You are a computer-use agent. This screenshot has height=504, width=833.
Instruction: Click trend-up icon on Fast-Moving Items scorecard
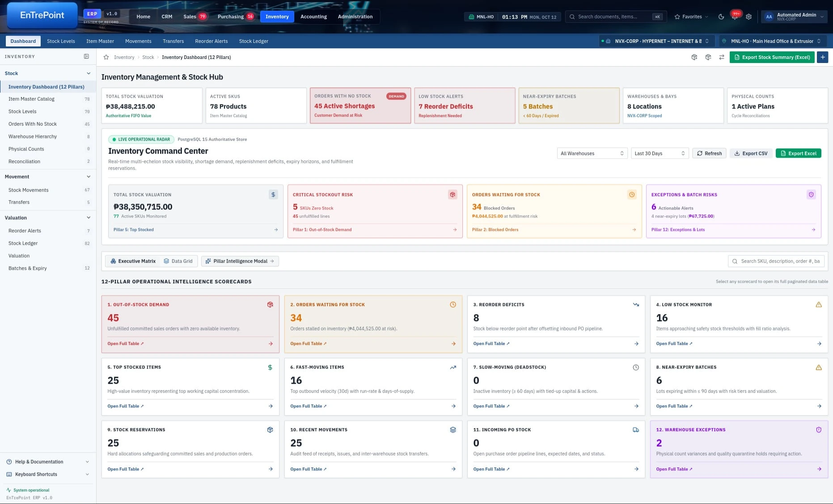tap(453, 367)
